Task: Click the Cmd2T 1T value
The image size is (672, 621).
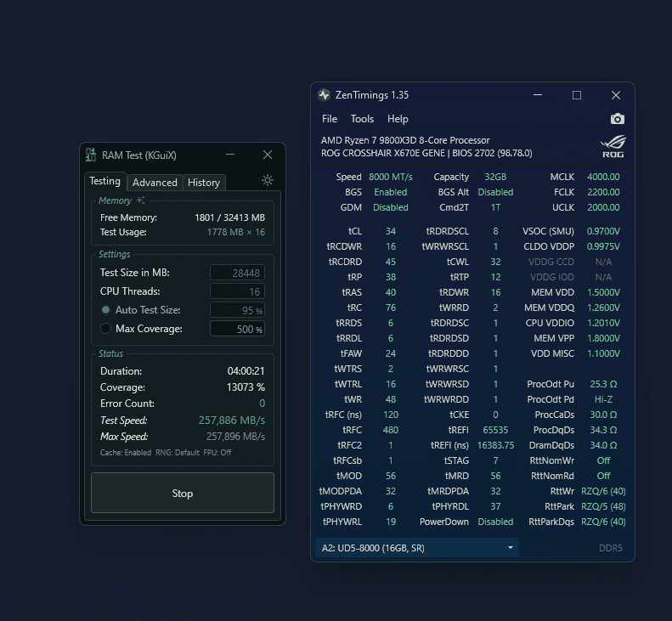Action: pyautogui.click(x=495, y=207)
